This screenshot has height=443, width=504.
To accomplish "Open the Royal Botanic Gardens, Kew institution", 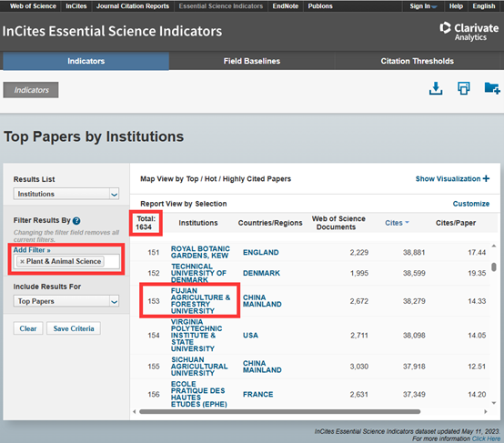I will 200,252.
